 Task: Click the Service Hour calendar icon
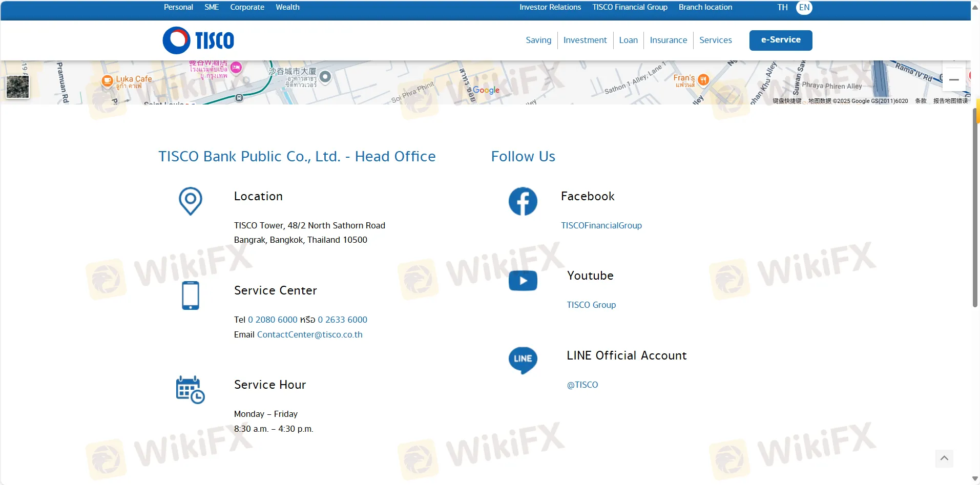[x=190, y=389]
